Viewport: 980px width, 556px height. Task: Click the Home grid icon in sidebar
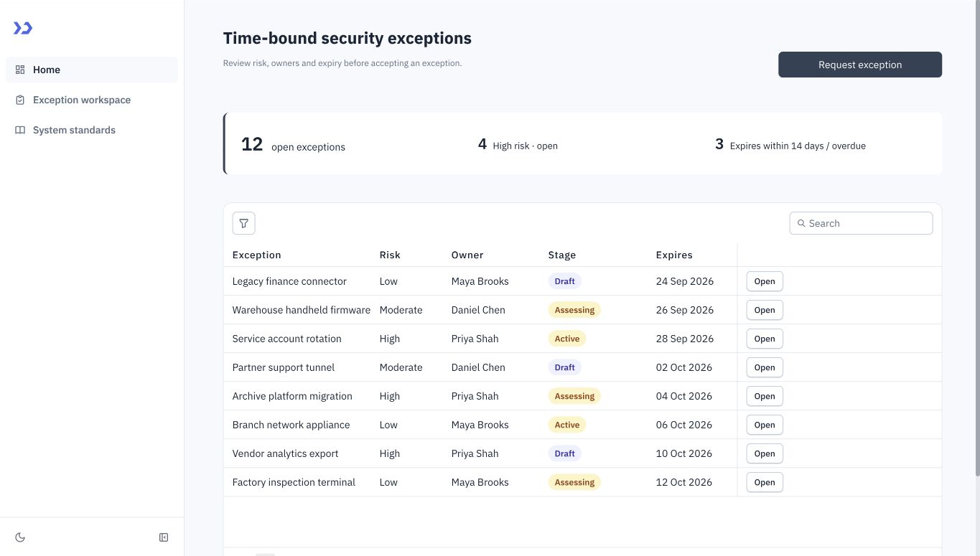click(x=20, y=70)
